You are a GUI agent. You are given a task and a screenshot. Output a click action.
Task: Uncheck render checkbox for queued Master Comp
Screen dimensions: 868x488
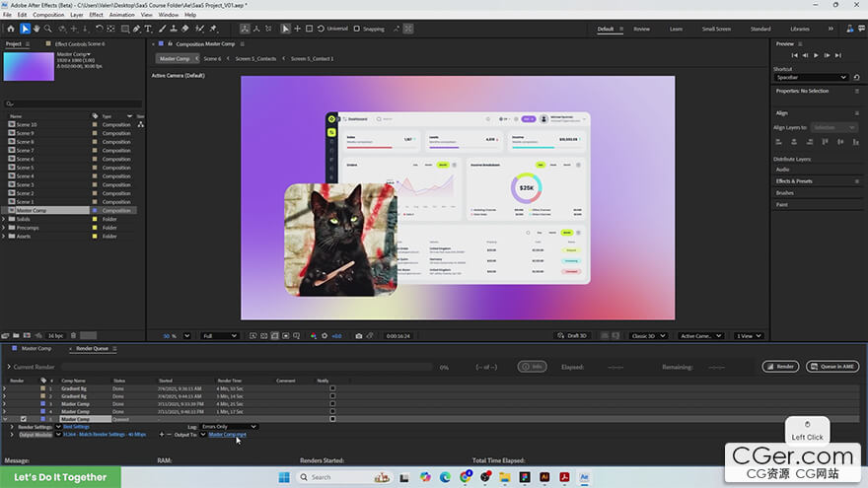24,419
